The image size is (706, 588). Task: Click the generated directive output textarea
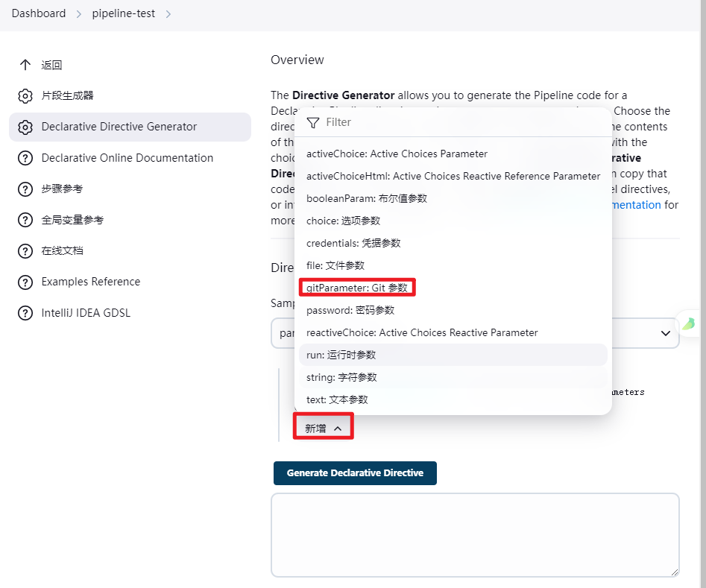[x=475, y=535]
